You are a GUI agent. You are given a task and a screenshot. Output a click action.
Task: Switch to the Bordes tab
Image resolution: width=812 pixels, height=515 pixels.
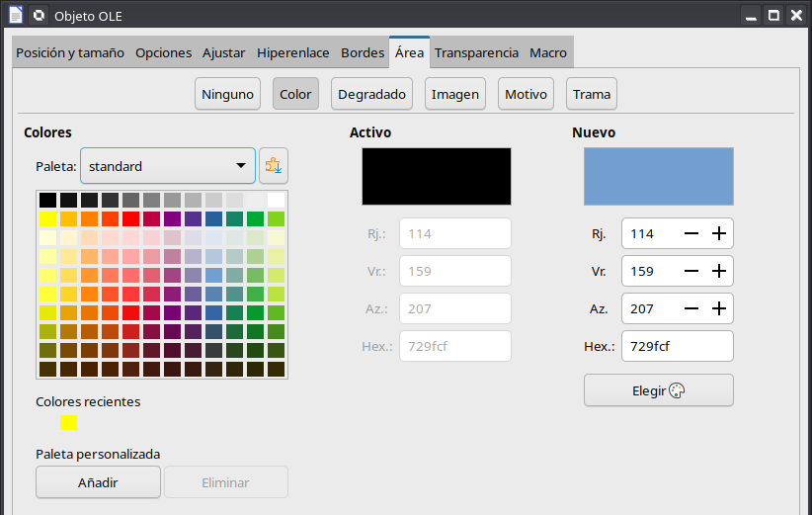tap(363, 52)
